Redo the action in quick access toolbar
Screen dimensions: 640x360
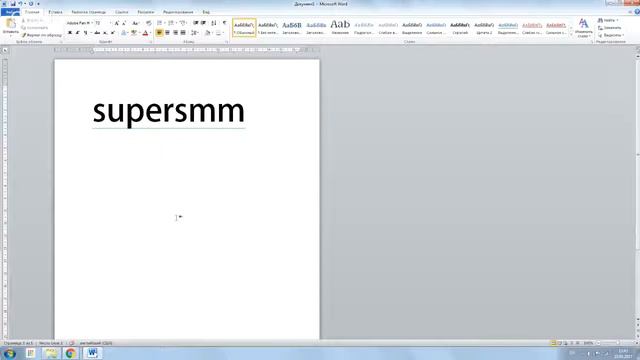[x=31, y=4]
